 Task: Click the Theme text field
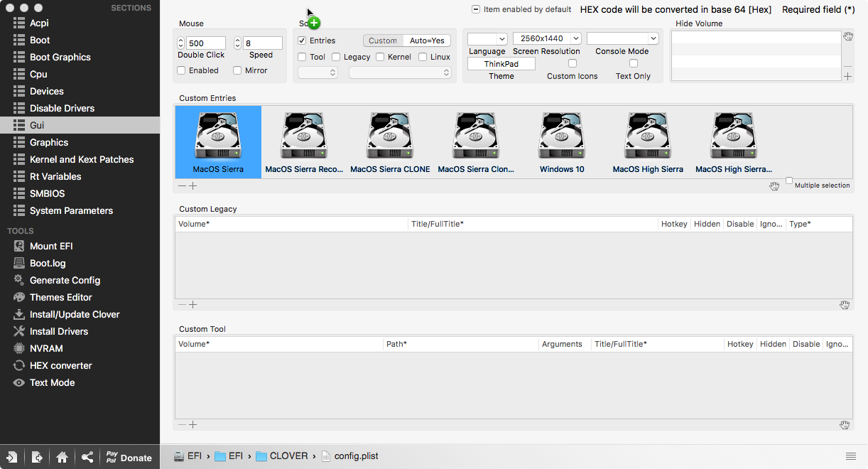(501, 64)
